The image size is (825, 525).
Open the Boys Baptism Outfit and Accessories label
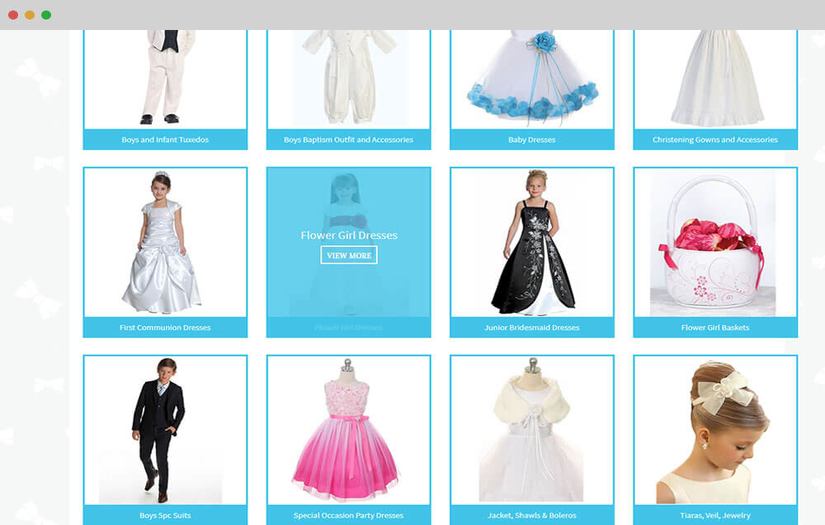(348, 139)
